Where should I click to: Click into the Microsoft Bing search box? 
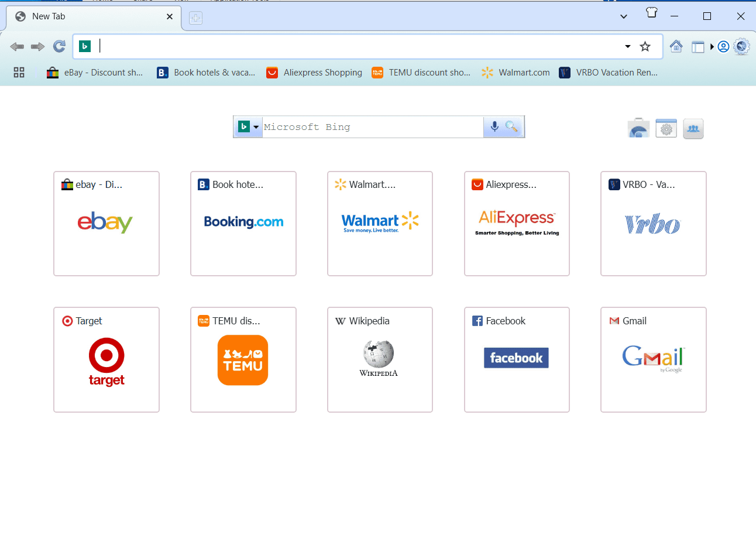point(373,127)
